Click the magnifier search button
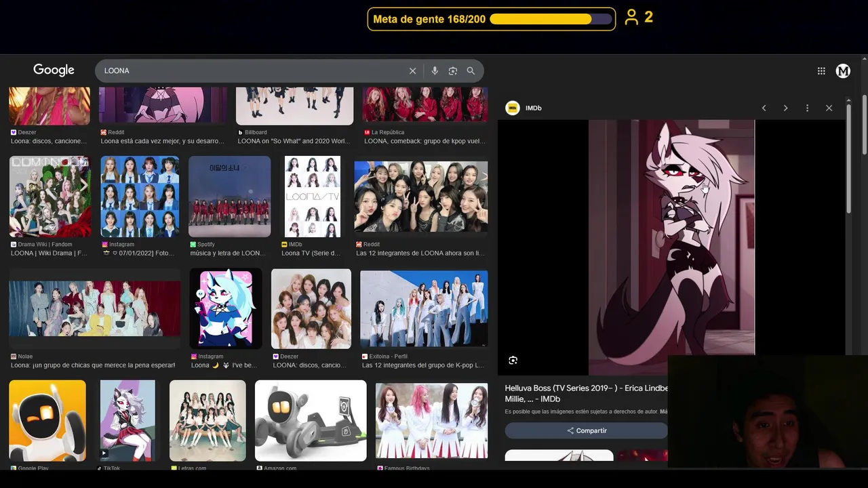The height and width of the screenshot is (488, 868). click(471, 70)
